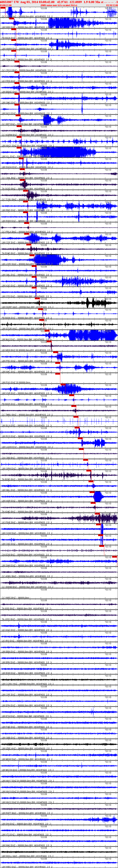Click the start time label 03:08:22.00
Viewport: 118px width, 868px height.
(x=6, y=5)
